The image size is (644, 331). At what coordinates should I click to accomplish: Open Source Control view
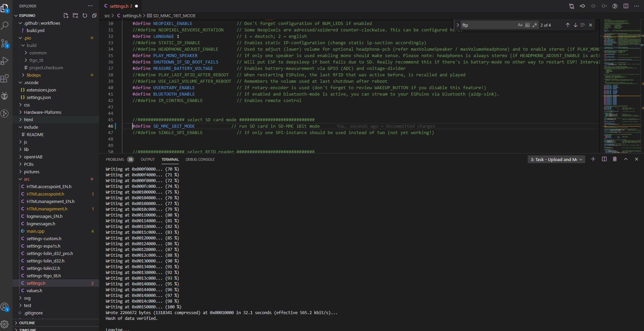(5, 43)
